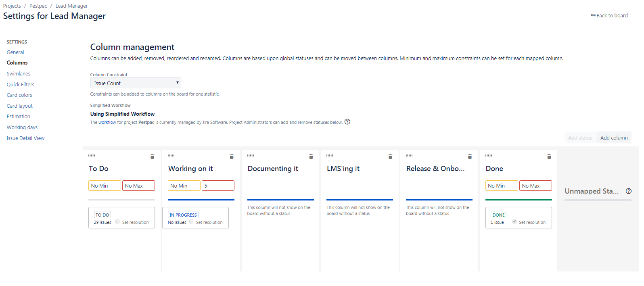Remove the Documenting it column via trash icon
The height and width of the screenshot is (286, 644).
311,157
